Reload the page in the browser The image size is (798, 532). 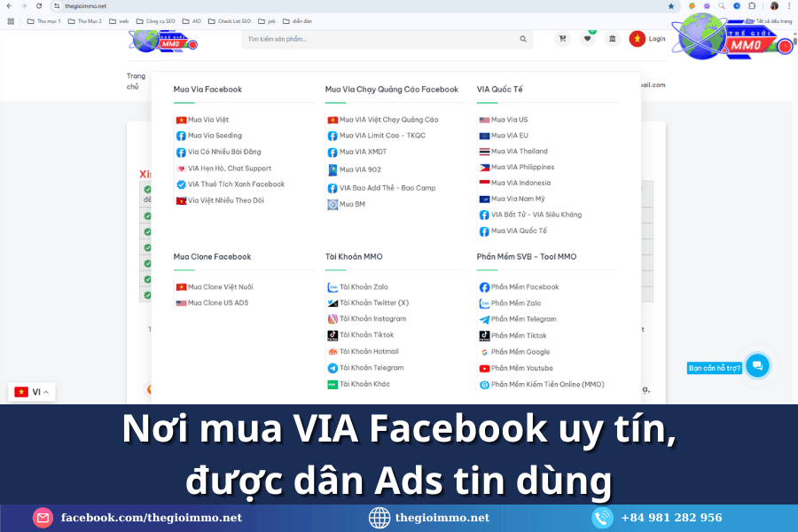coord(39,6)
